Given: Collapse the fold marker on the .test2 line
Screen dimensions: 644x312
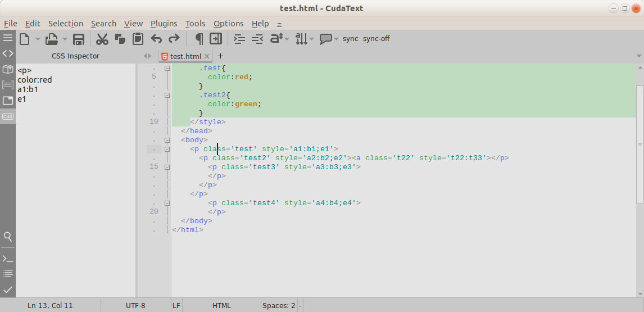Looking at the screenshot, I should (167, 96).
